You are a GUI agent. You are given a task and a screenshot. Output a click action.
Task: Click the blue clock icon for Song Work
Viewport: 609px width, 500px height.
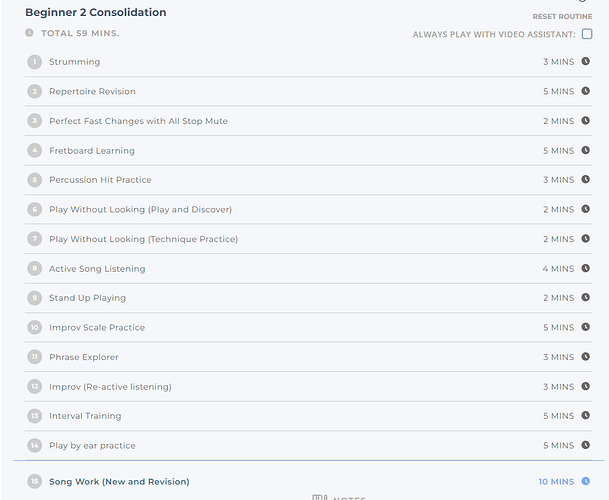[586, 481]
